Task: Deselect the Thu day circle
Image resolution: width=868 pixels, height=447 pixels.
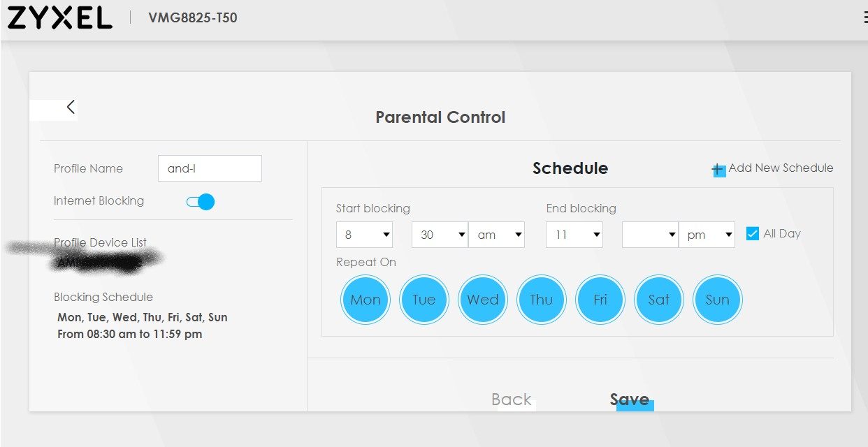Action: tap(542, 300)
